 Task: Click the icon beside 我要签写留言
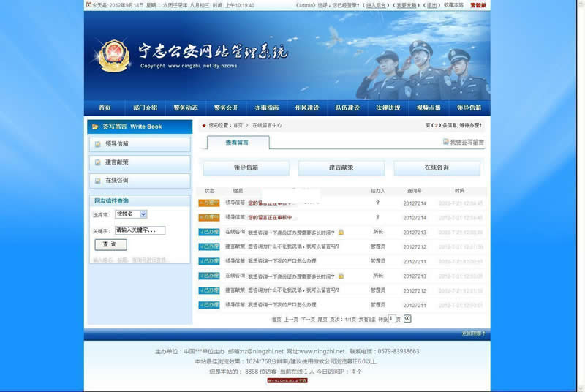click(x=445, y=143)
